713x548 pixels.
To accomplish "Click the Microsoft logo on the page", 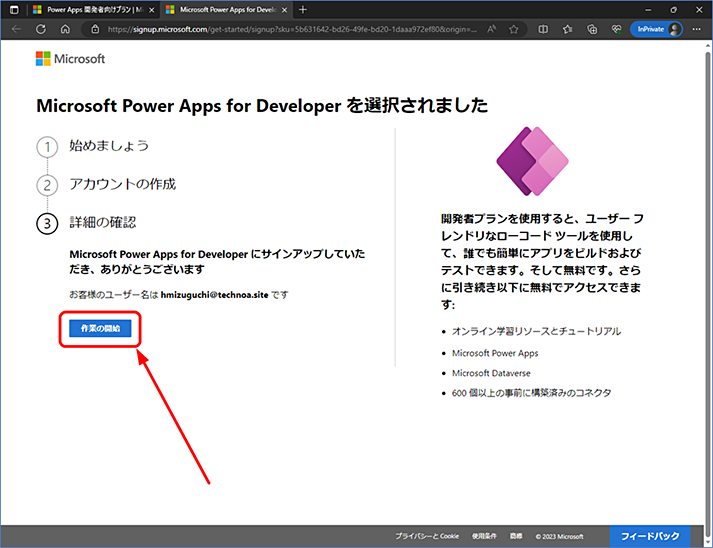I will click(x=70, y=59).
